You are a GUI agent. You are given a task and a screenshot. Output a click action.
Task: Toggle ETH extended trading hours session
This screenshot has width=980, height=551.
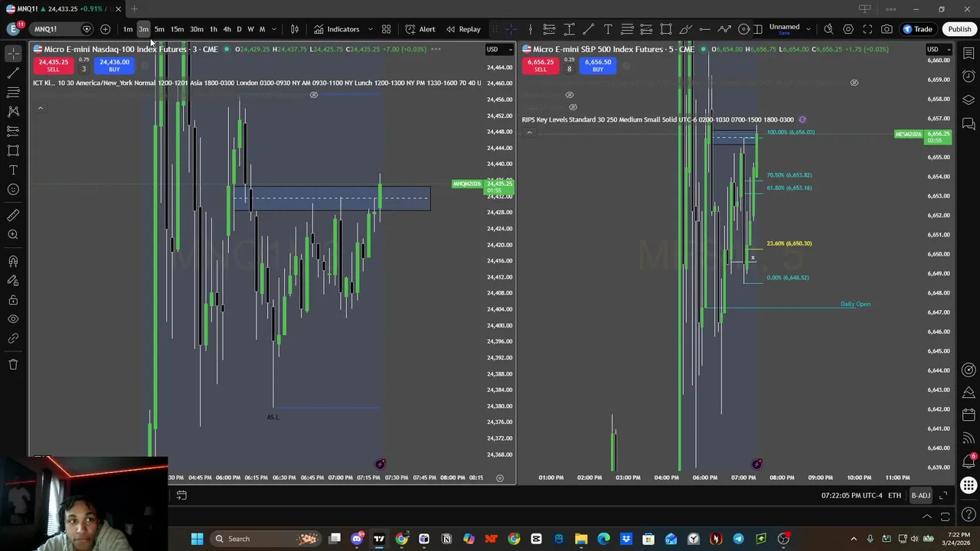[894, 496]
